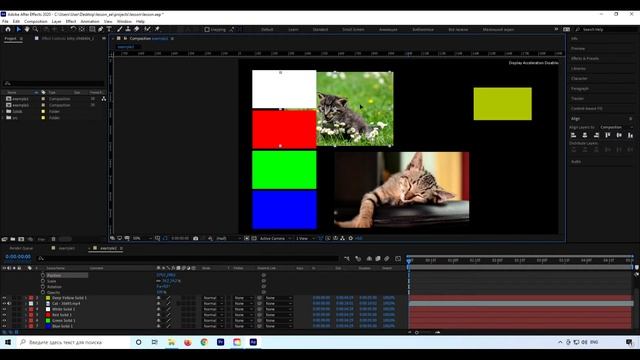
Task: Hide the Red Solid 1 layer
Action: pyautogui.click(x=4, y=315)
